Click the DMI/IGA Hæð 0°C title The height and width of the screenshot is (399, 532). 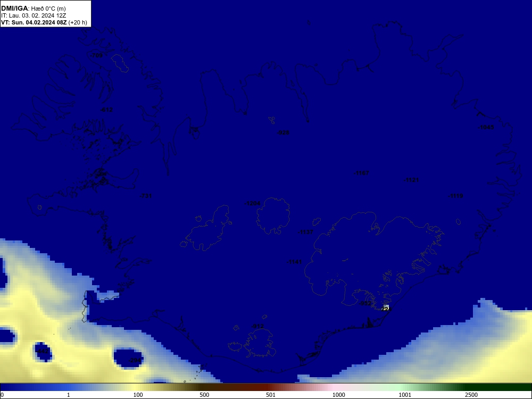tap(34, 9)
